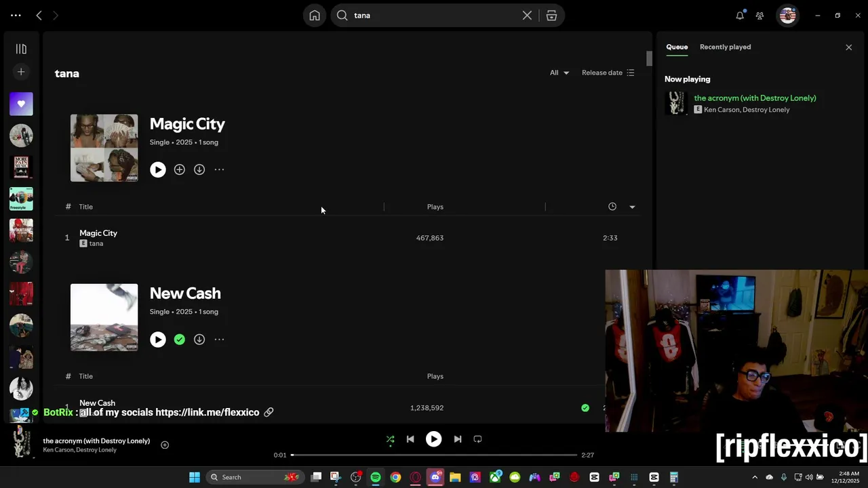Grab the main view scrollbar thumb

tap(649, 59)
